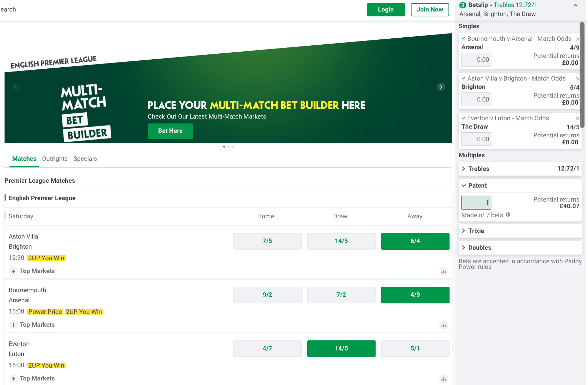Click the Bet Here button in the banner

(x=170, y=131)
